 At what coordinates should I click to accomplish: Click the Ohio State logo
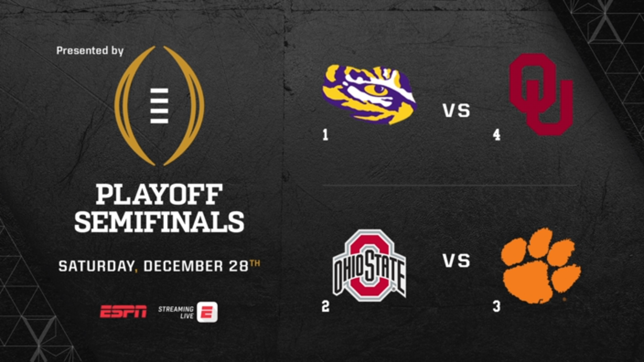click(x=369, y=265)
